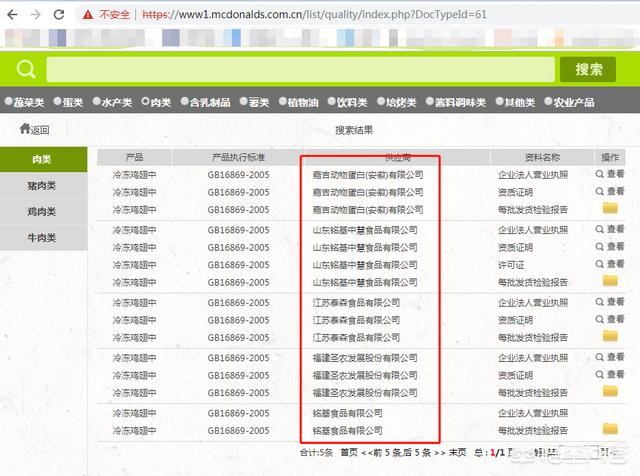Screen dimensions: 640x476
Task: Click the 后 5 条>> pagination link
Action: (424, 452)
